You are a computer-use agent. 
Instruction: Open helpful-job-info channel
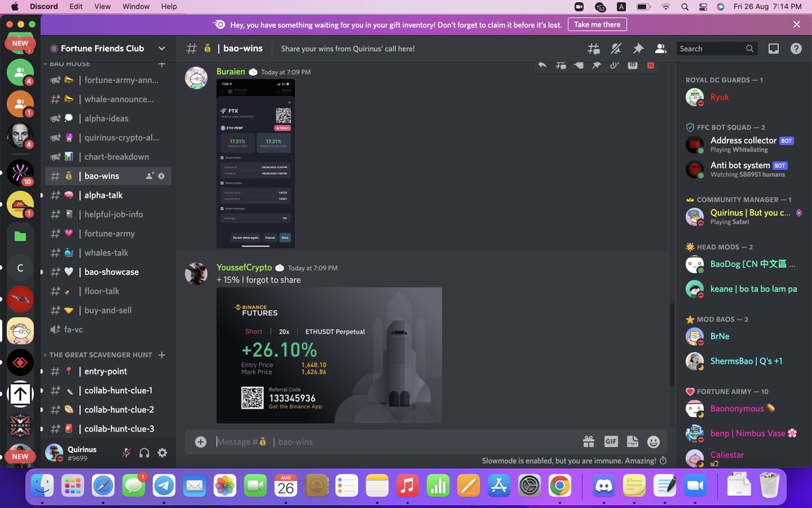click(x=108, y=214)
